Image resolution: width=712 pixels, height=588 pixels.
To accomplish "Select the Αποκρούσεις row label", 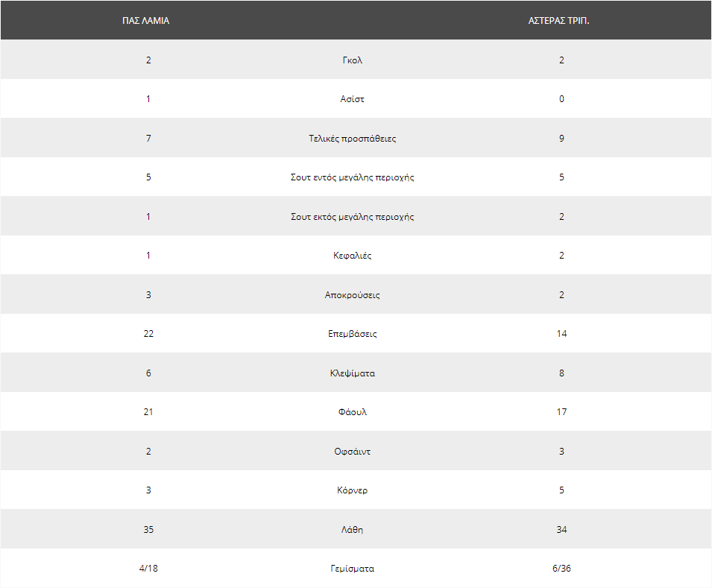I will click(x=353, y=295).
